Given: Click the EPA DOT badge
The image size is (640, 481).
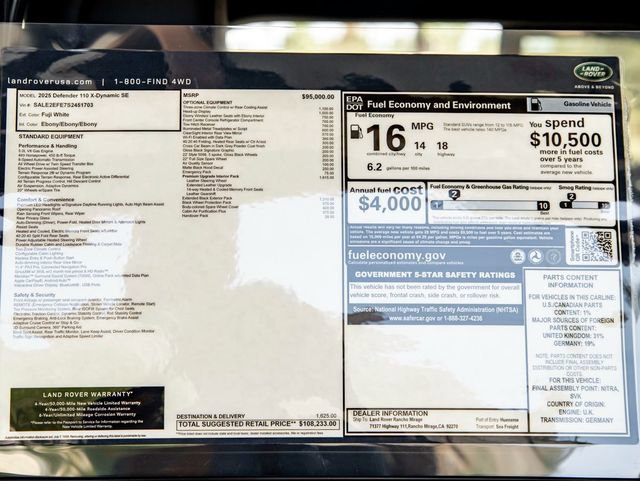Looking at the screenshot, I should click(x=354, y=103).
